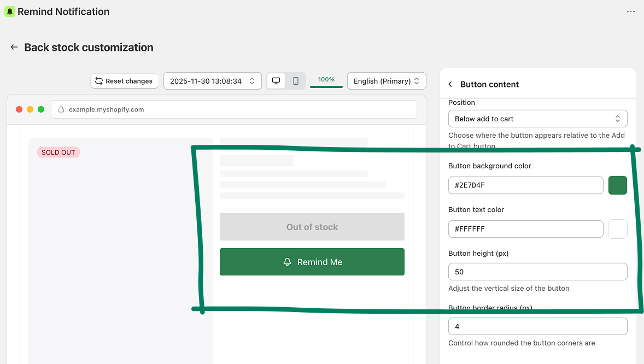This screenshot has height=364, width=644.
Task: Switch to mobile preview mode
Action: click(x=296, y=81)
